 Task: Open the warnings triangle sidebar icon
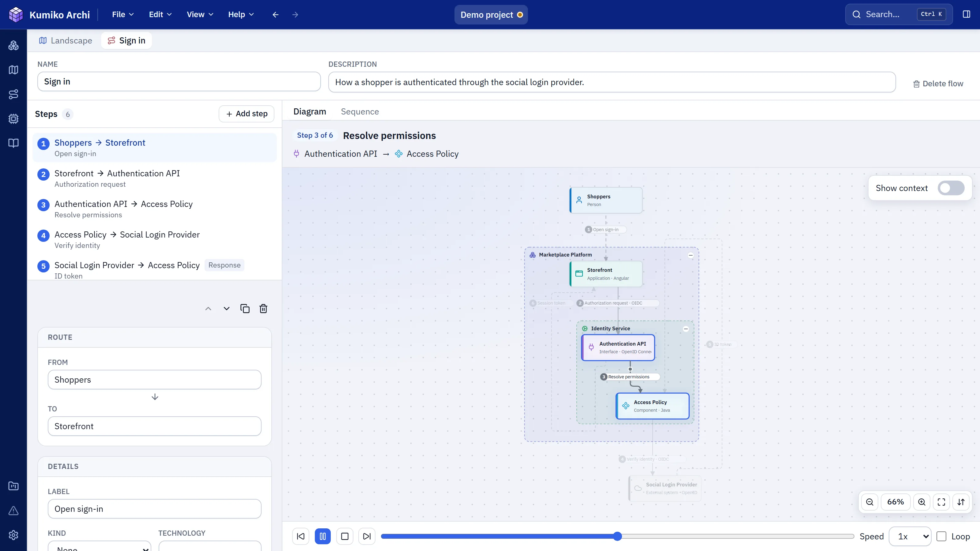(13, 510)
